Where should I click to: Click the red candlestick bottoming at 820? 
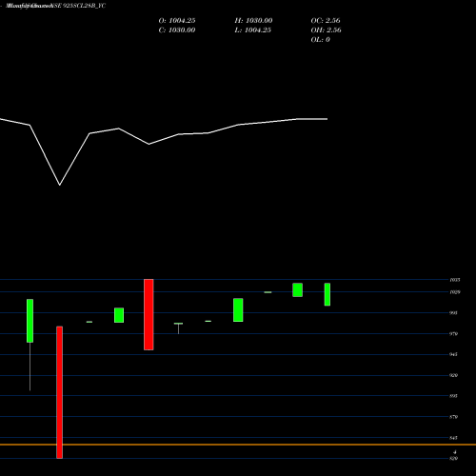click(60, 392)
